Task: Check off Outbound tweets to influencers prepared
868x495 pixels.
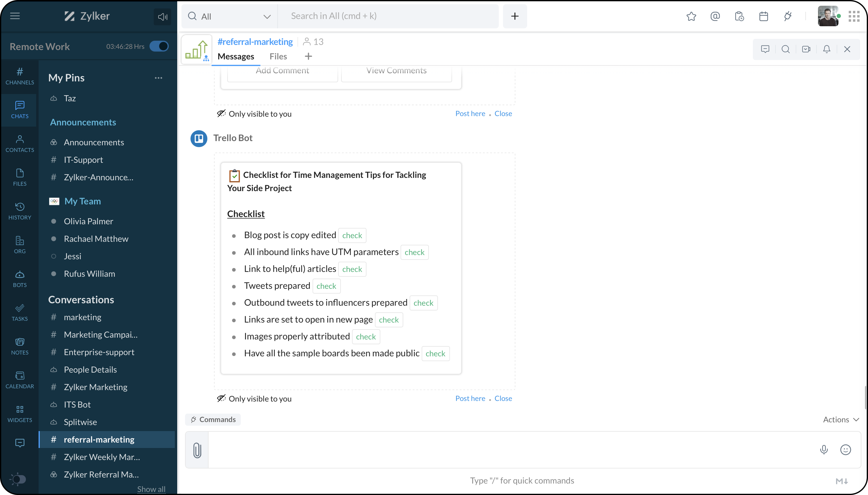Action: pos(423,303)
